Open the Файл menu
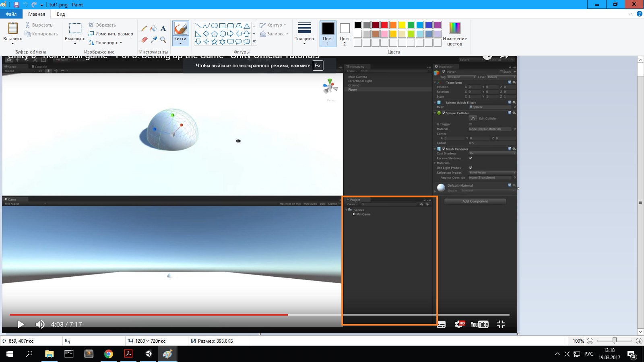Image resolution: width=644 pixels, height=362 pixels. click(11, 13)
